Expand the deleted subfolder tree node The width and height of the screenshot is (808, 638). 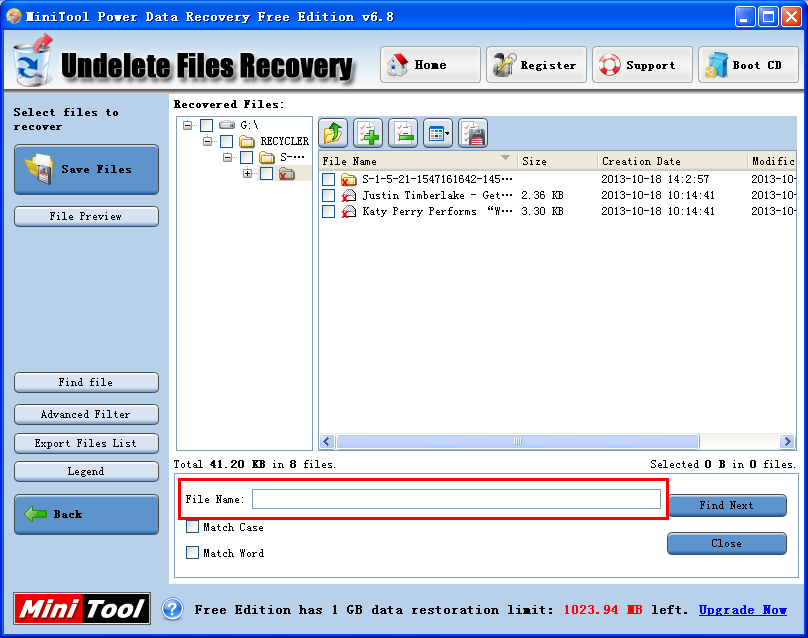point(247,174)
